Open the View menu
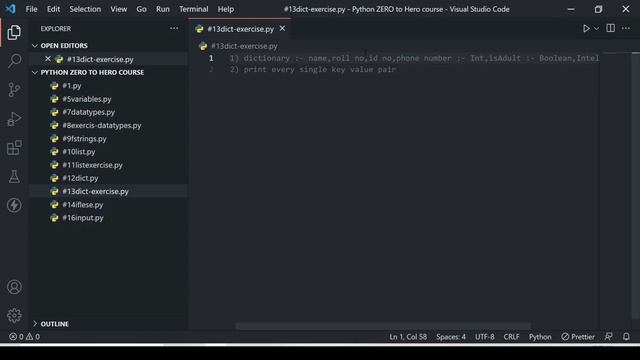The height and width of the screenshot is (360, 640). pyautogui.click(x=118, y=9)
